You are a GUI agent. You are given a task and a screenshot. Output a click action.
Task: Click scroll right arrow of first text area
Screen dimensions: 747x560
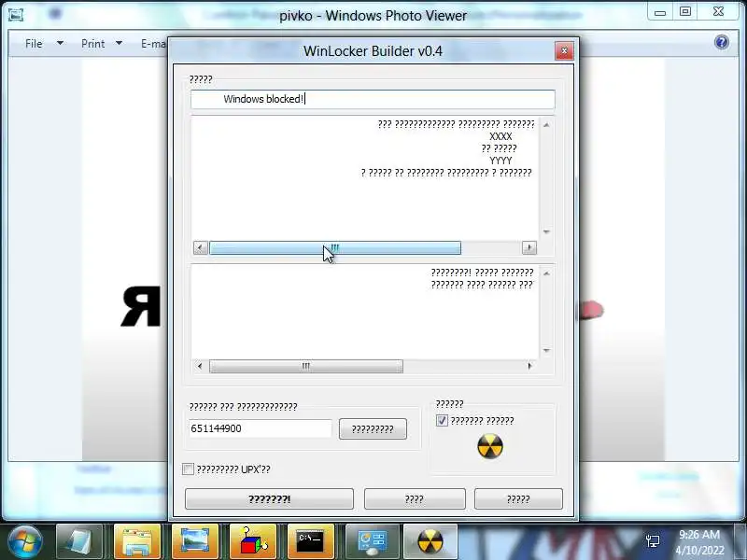pos(529,247)
